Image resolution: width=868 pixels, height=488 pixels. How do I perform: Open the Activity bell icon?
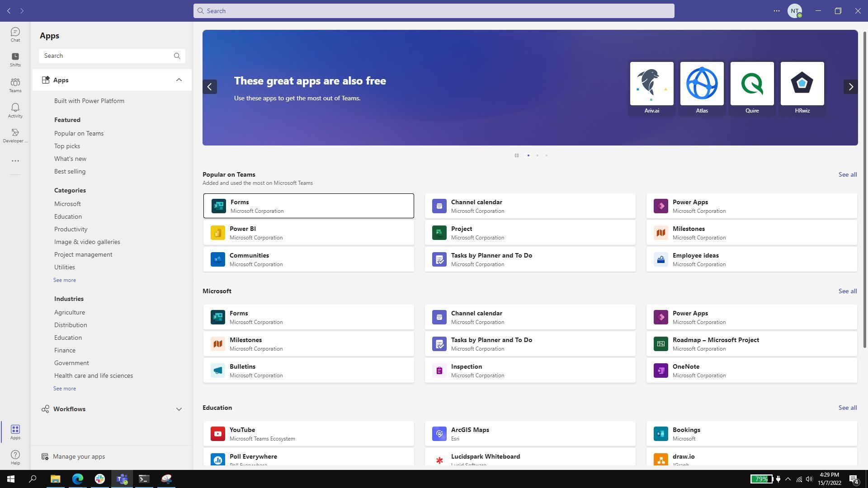click(x=15, y=110)
